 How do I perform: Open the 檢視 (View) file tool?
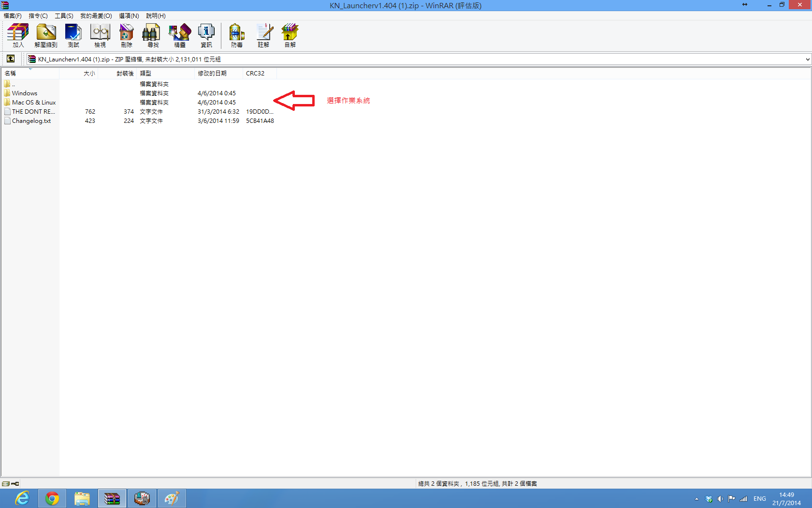[100, 35]
